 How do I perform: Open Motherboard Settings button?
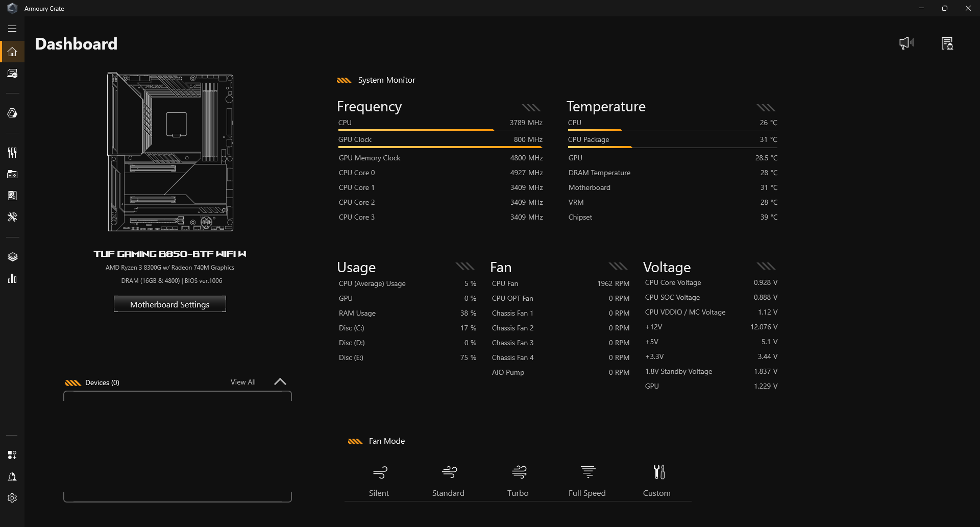click(170, 304)
